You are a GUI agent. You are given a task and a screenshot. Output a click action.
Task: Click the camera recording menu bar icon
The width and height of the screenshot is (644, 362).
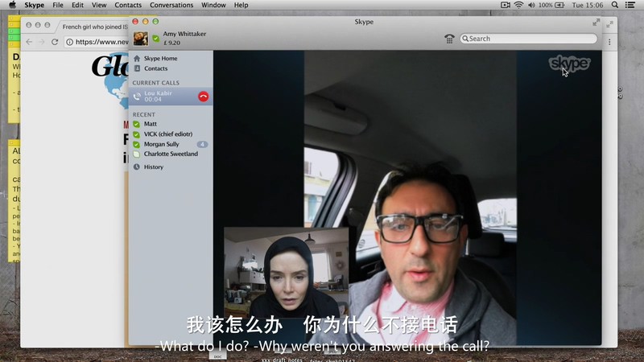point(506,5)
